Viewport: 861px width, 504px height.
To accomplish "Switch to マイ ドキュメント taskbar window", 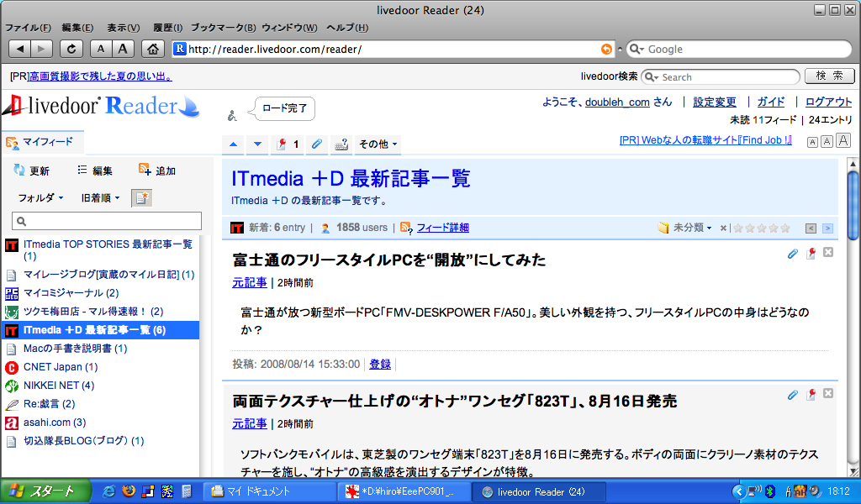I will 269,491.
